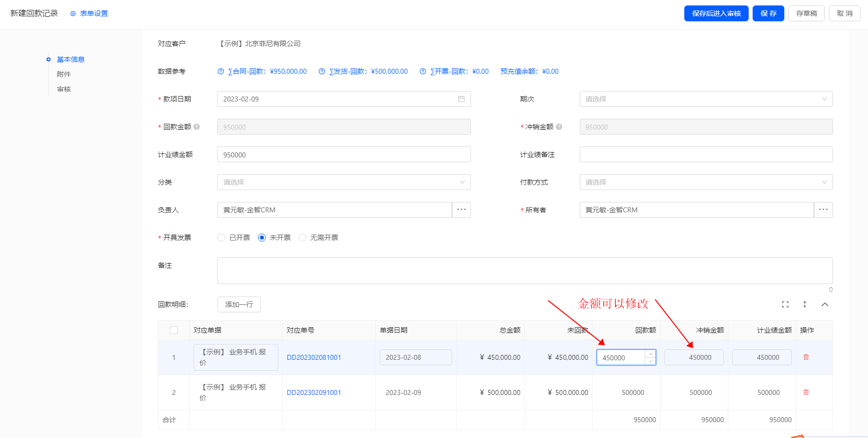The width and height of the screenshot is (868, 438).
Task: Click help icon next to 冲销金额 label
Action: pos(559,127)
